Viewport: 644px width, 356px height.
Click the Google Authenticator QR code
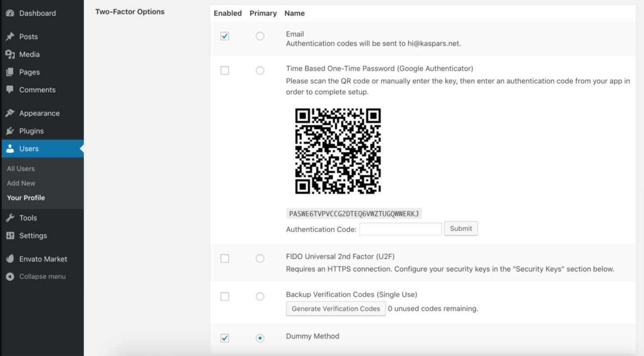coord(338,151)
